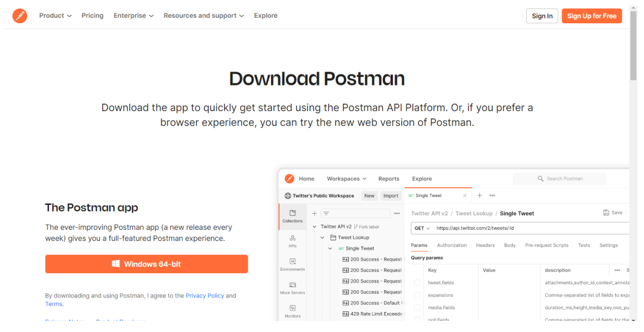Add a new request tab with plus
The image size is (644, 332).
tap(480, 195)
